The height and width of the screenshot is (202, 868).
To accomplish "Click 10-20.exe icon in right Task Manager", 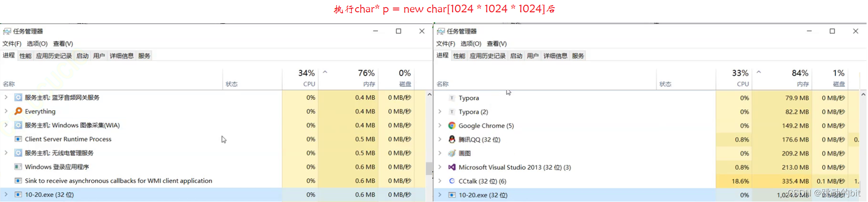I will click(x=452, y=195).
